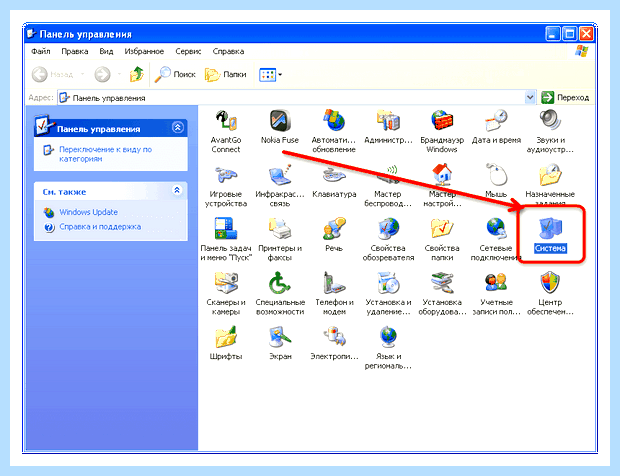Open the Правка menu
The image size is (620, 476).
point(75,51)
